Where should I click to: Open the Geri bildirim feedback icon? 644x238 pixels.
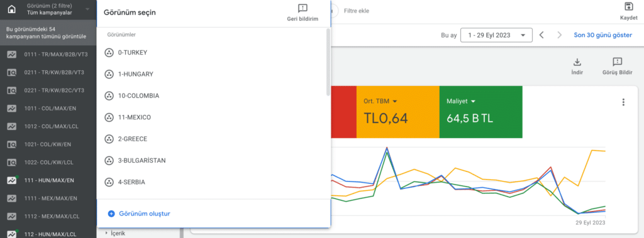point(303,8)
